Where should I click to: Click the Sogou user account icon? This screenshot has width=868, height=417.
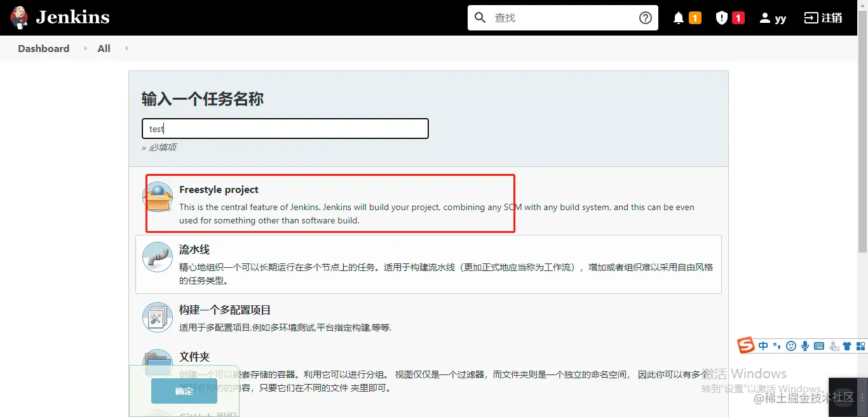833,346
